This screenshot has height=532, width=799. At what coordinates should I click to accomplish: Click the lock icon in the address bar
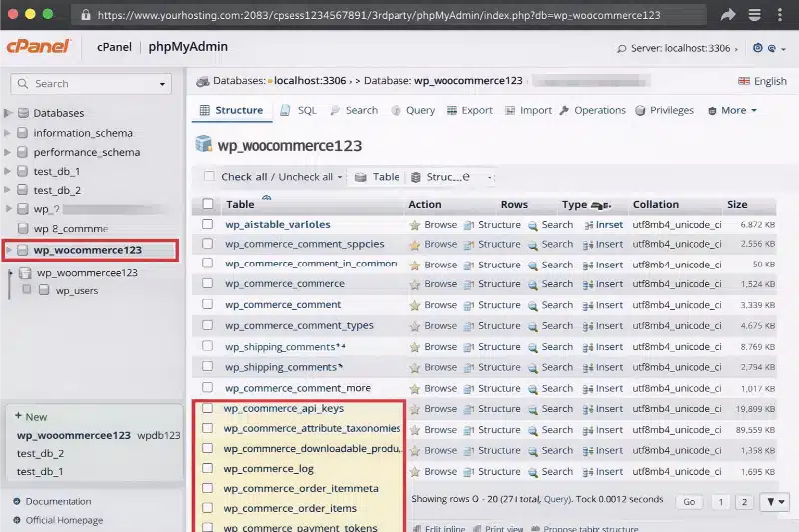tap(86, 15)
